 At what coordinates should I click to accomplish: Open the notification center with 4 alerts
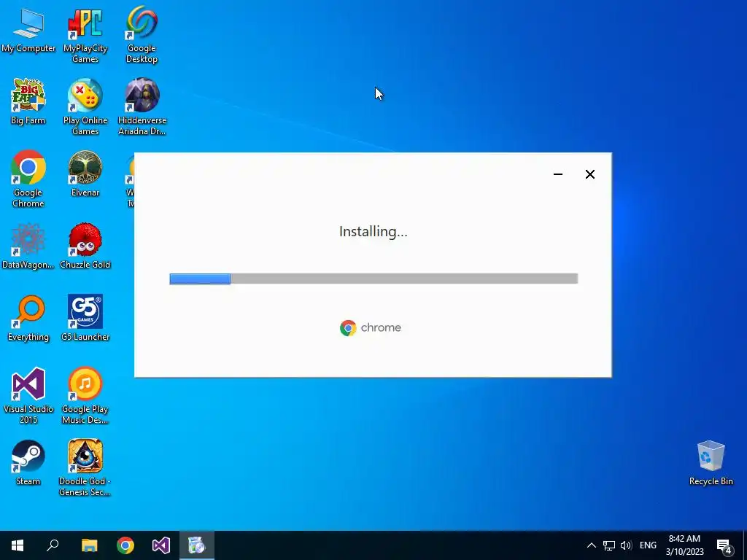click(x=724, y=546)
